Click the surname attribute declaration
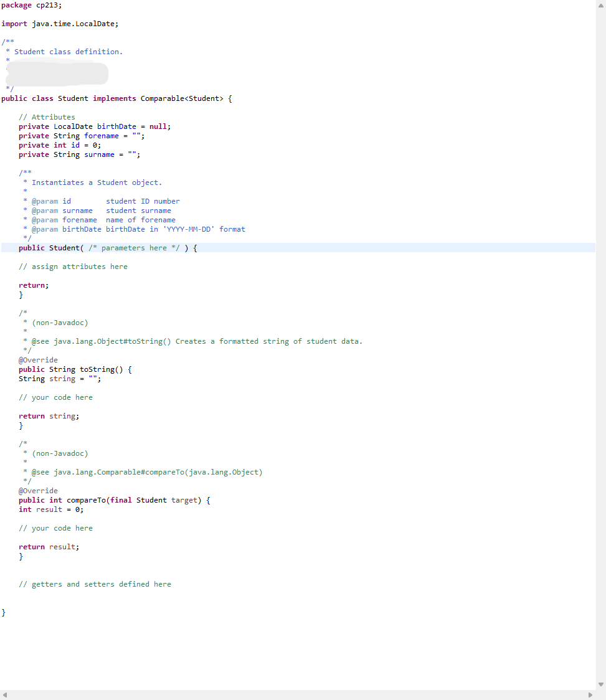Screen dimensions: 606x700 pyautogui.click(x=78, y=154)
